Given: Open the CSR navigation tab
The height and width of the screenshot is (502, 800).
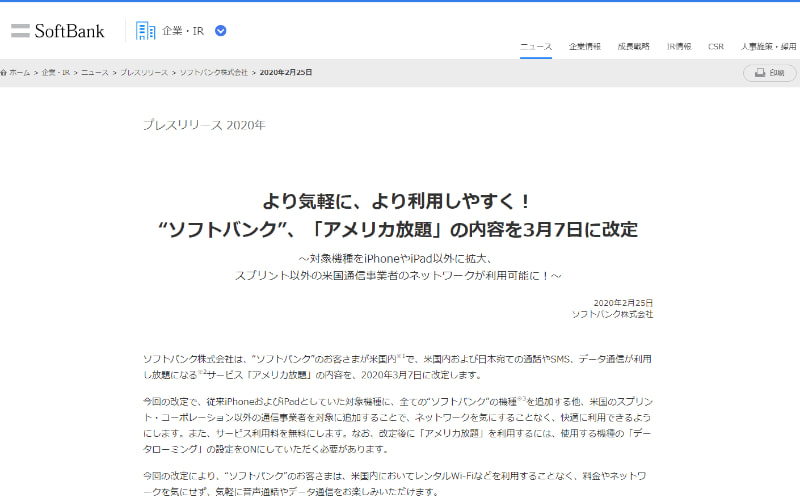Looking at the screenshot, I should 716,46.
